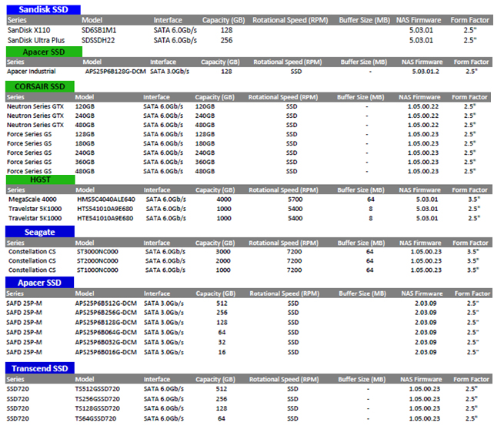504x436 pixels.
Task: Select the green Apacer SSD heading
Action: click(44, 52)
